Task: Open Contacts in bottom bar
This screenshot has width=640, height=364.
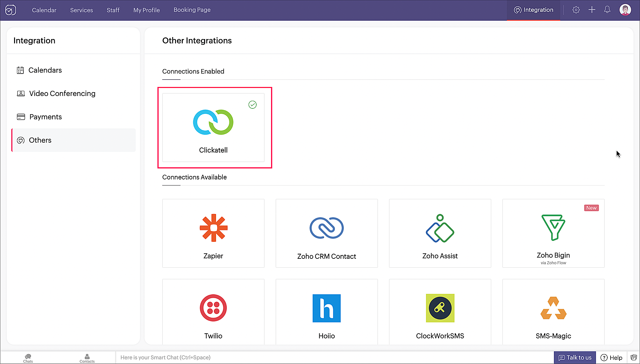Action: (x=87, y=358)
